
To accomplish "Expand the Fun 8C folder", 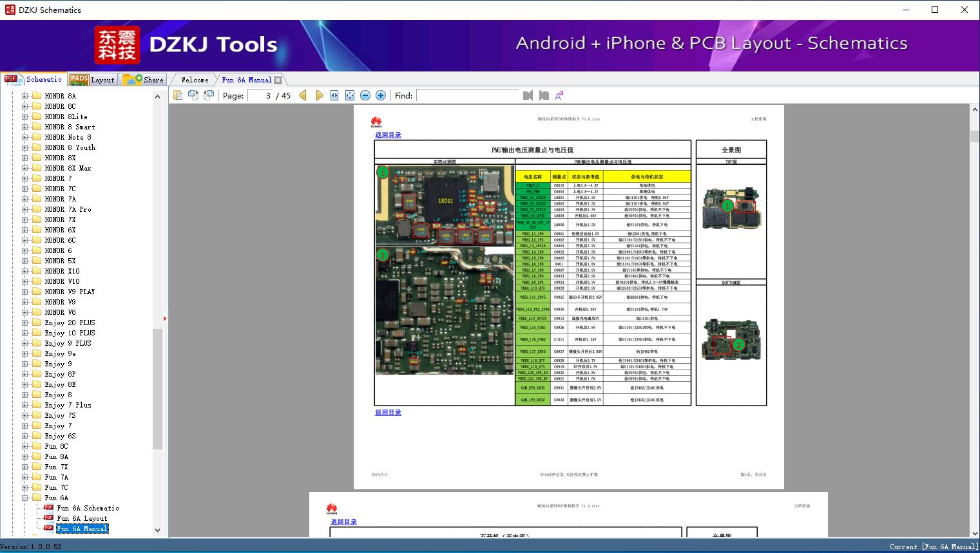I will pos(25,446).
